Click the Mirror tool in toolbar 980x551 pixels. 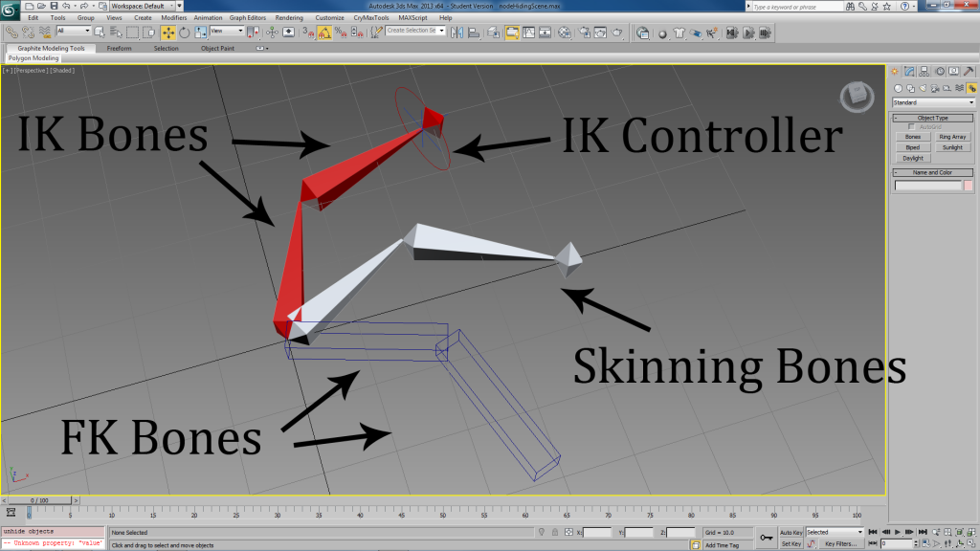457,32
